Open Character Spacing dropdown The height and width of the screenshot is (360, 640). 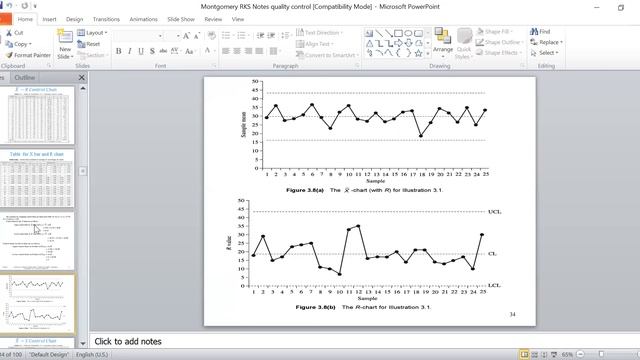[x=176, y=51]
